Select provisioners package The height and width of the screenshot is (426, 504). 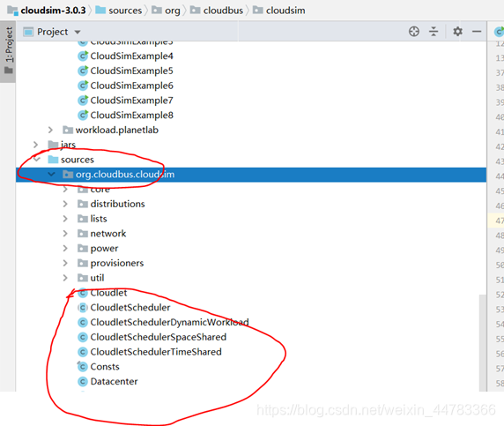(117, 263)
